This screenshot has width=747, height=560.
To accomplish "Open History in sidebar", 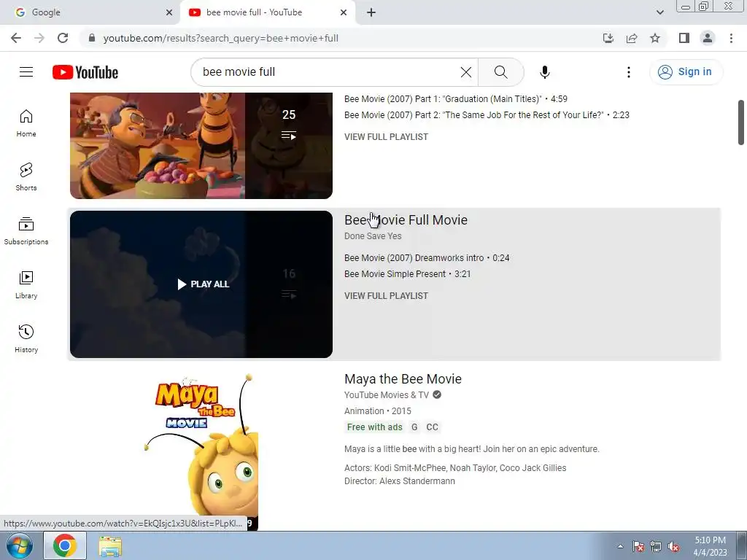I will click(26, 338).
